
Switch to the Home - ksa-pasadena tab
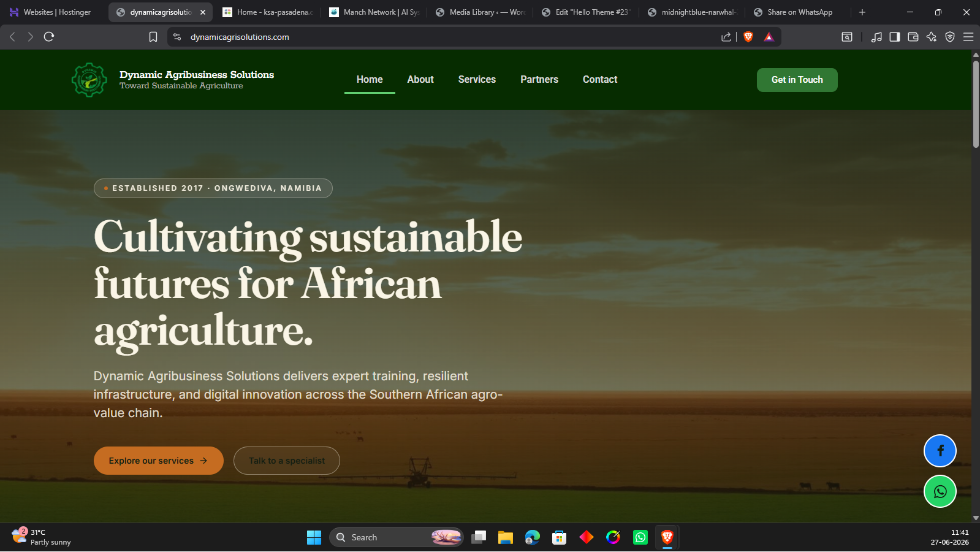pyautogui.click(x=268, y=12)
